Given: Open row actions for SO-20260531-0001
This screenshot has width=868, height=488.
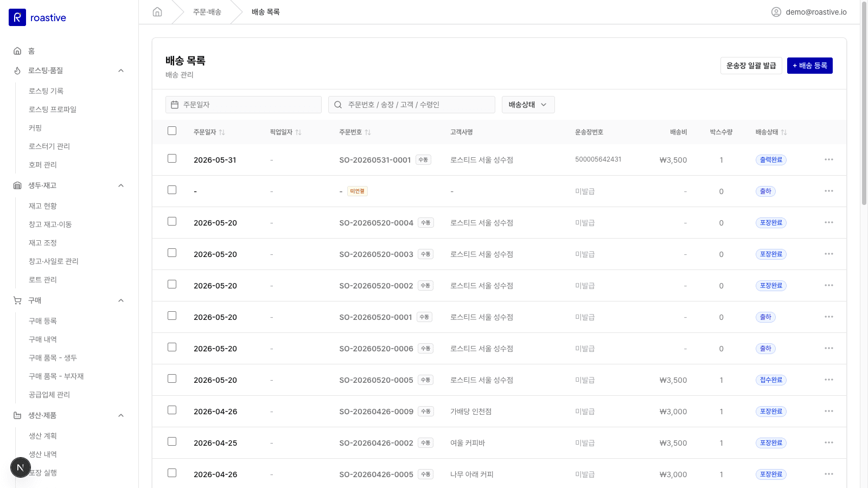Looking at the screenshot, I should click(x=829, y=159).
